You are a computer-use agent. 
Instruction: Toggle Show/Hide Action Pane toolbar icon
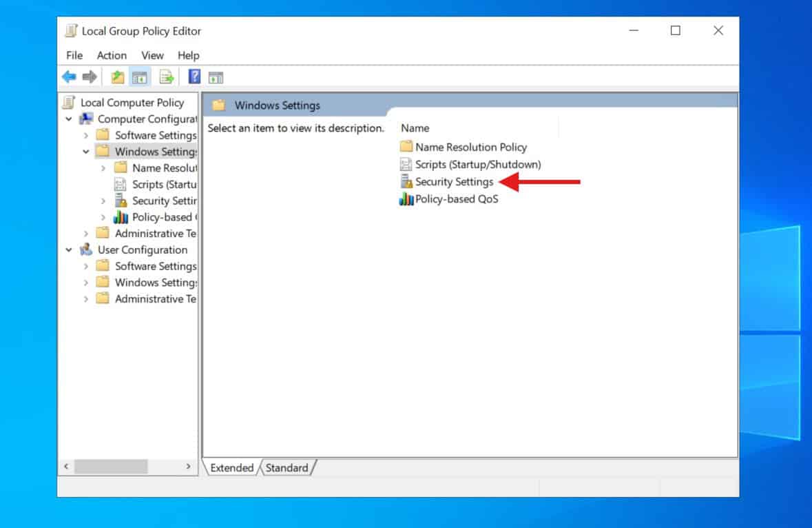(x=216, y=78)
